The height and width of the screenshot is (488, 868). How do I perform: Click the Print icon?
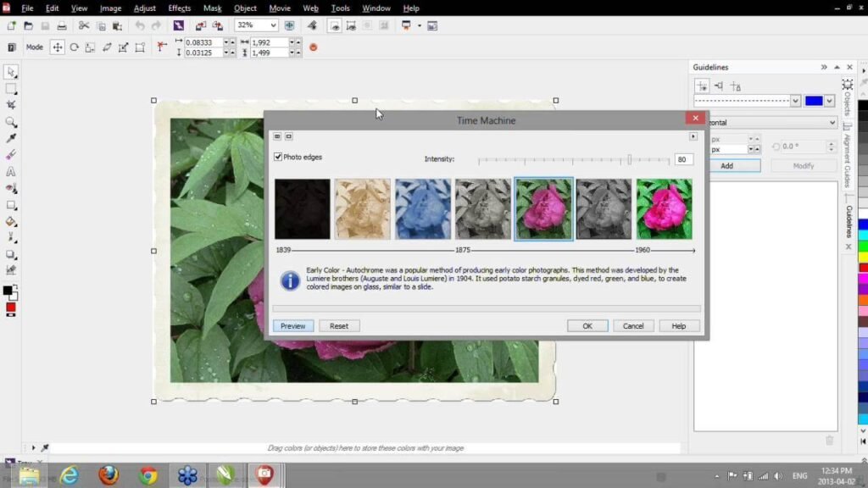[x=62, y=25]
